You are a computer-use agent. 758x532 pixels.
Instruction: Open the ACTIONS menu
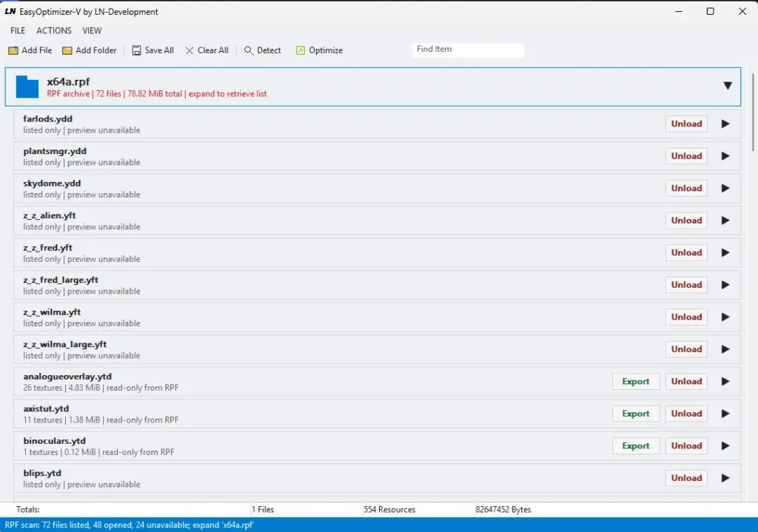[53, 30]
